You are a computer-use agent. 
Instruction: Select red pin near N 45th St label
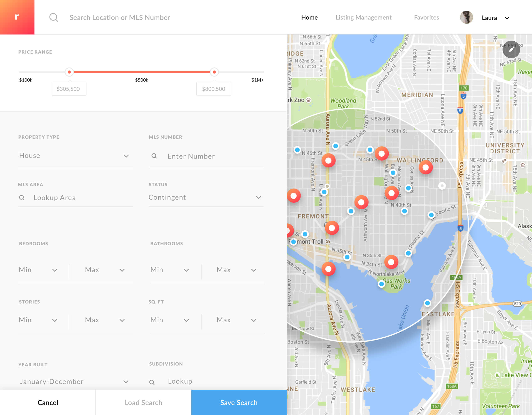point(382,154)
